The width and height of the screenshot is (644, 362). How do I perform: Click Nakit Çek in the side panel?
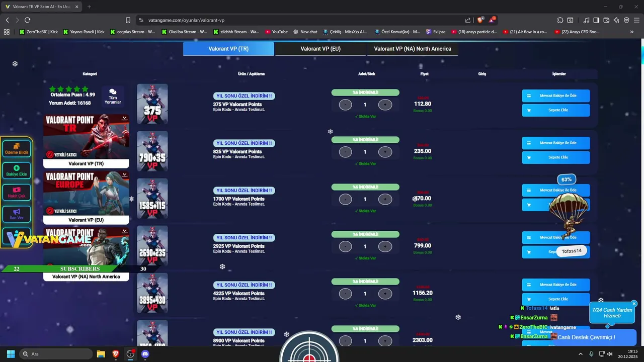click(17, 192)
